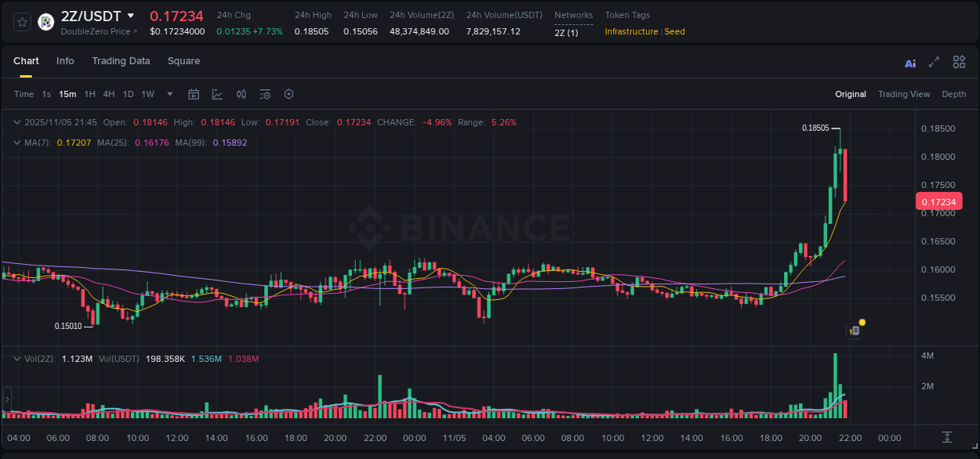
Task: Collapse the MA indicators row via its chevron
Action: click(x=16, y=143)
